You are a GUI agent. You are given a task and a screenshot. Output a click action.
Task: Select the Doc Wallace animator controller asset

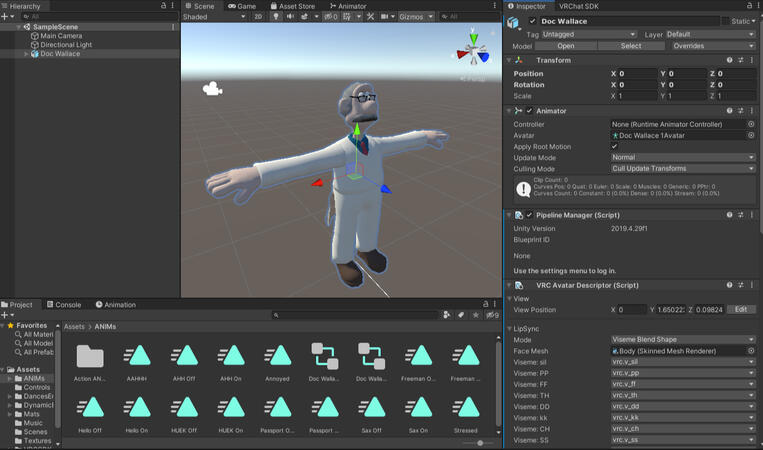[324, 356]
